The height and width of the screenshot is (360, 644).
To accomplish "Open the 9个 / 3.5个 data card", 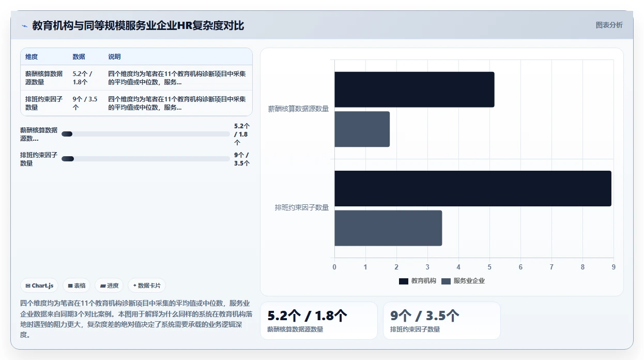I will coord(442,321).
